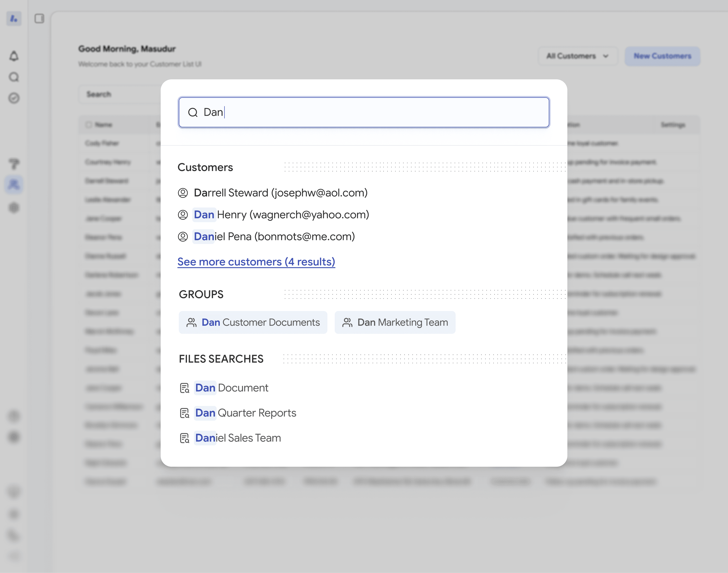Image resolution: width=728 pixels, height=573 pixels.
Task: Click the New Customers button
Action: [x=662, y=56]
